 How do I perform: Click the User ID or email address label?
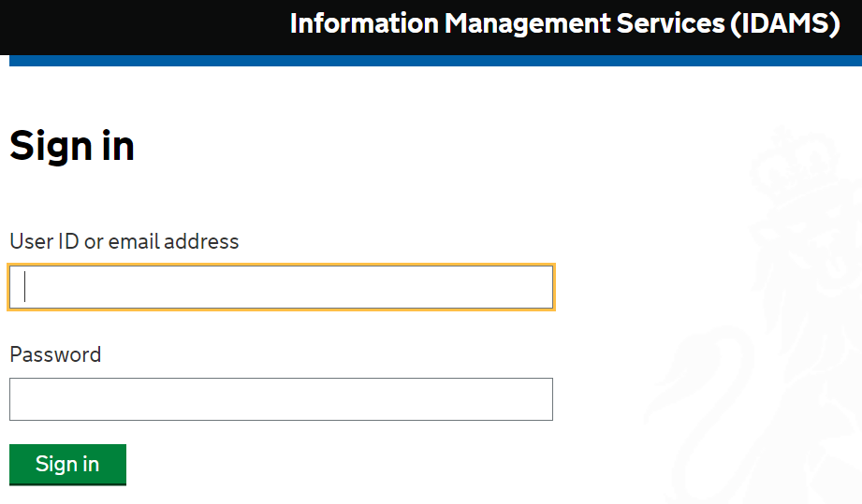pos(124,241)
